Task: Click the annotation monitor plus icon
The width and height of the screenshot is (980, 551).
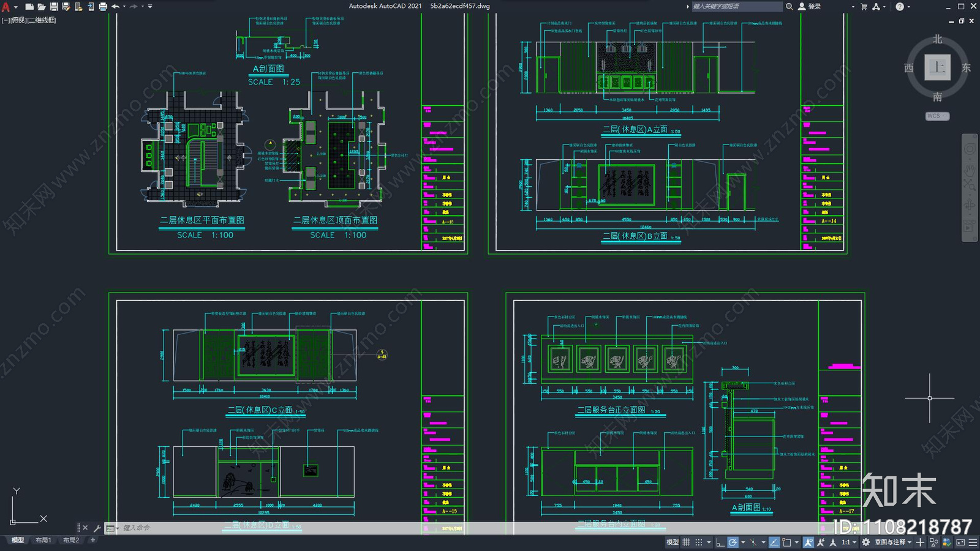Action: pos(920,542)
